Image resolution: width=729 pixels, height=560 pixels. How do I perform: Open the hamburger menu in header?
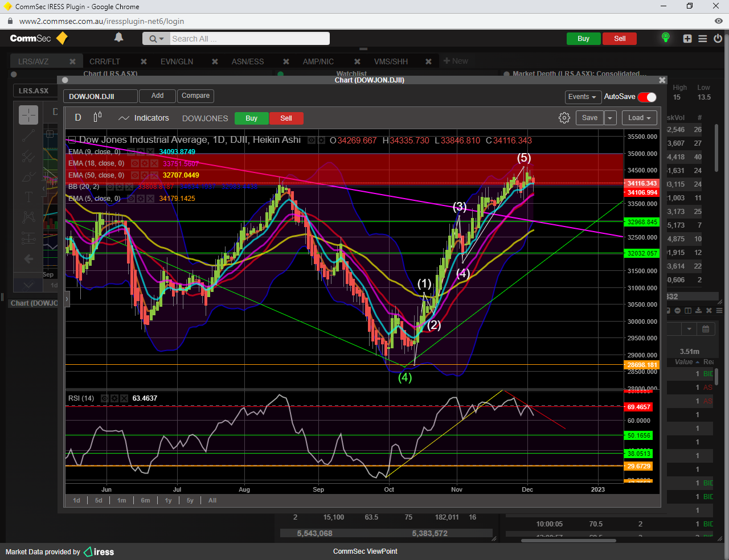point(703,39)
